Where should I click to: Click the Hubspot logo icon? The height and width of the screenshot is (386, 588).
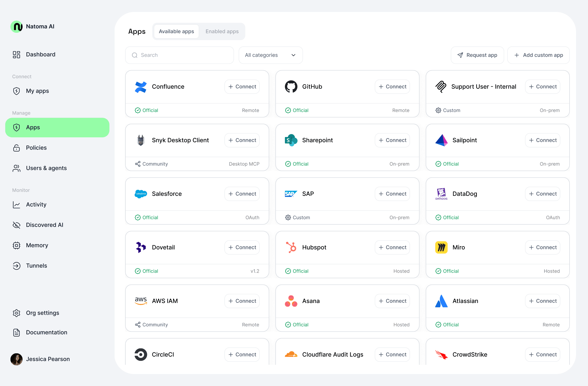[291, 247]
